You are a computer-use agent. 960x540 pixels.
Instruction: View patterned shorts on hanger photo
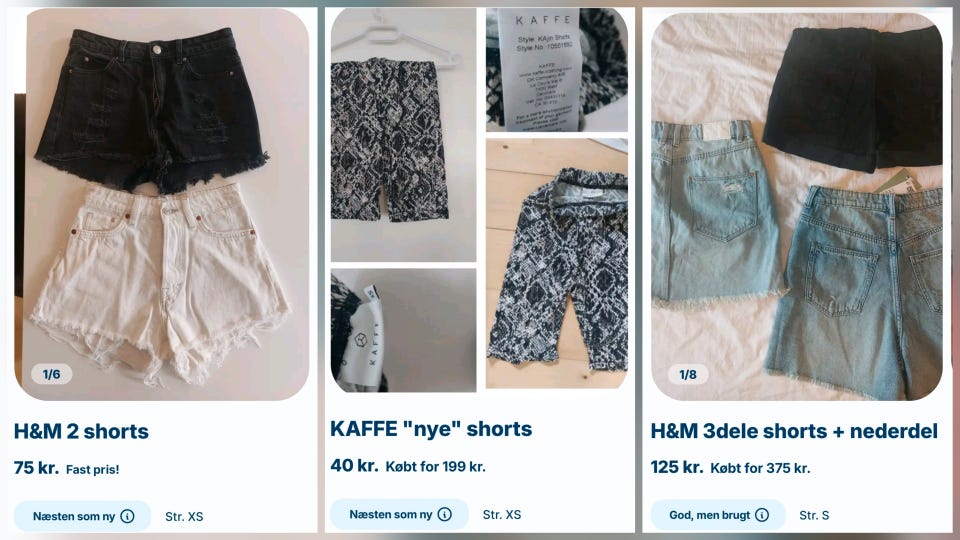[x=403, y=135]
